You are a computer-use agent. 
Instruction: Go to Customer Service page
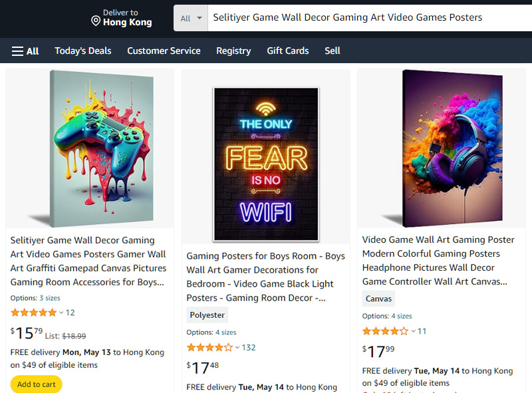(x=164, y=51)
